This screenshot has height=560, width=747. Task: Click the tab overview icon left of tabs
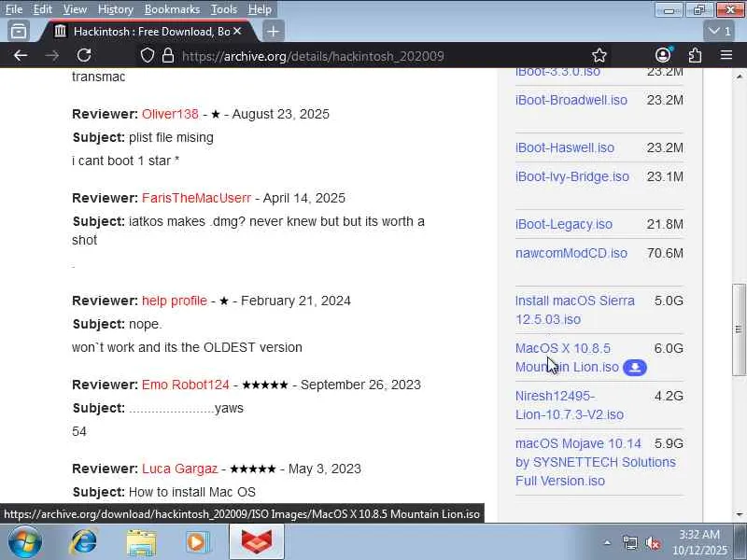pyautogui.click(x=19, y=32)
